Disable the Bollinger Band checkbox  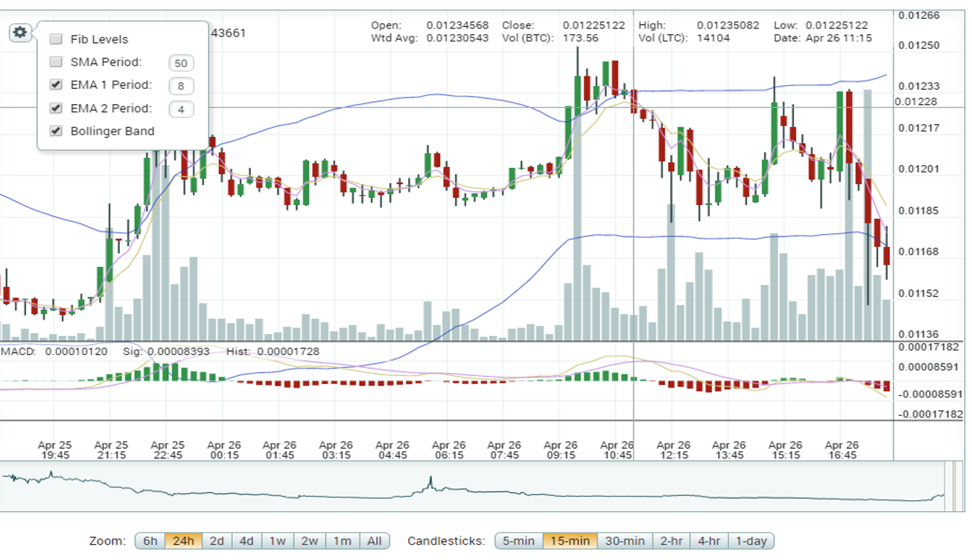[x=56, y=132]
